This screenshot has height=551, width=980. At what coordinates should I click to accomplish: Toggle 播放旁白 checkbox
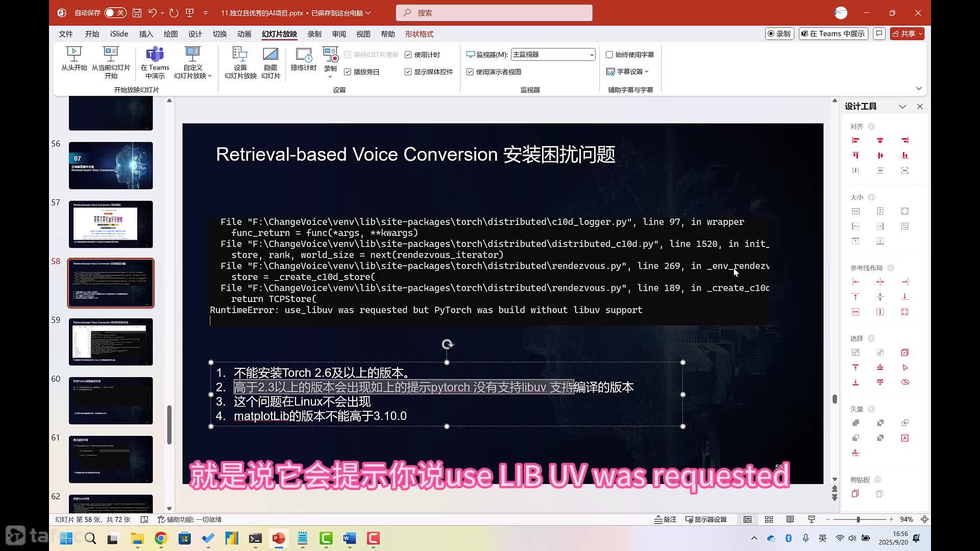347,72
